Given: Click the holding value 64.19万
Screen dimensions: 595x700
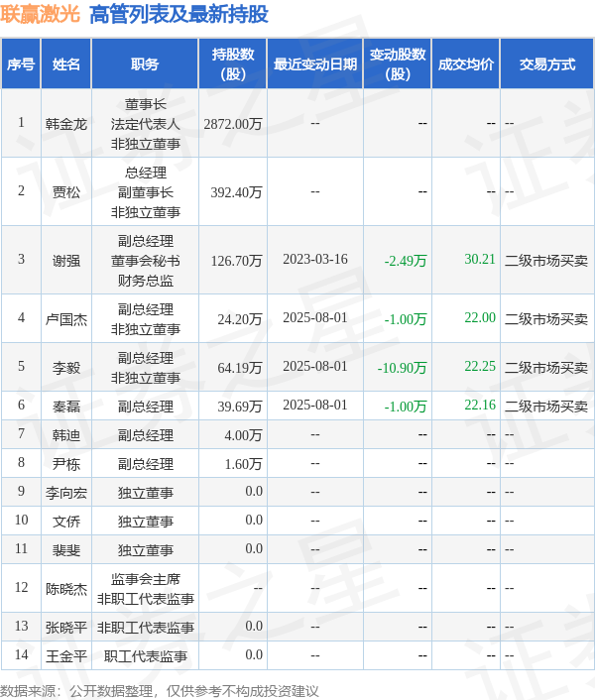Looking at the screenshot, I should 240,368.
